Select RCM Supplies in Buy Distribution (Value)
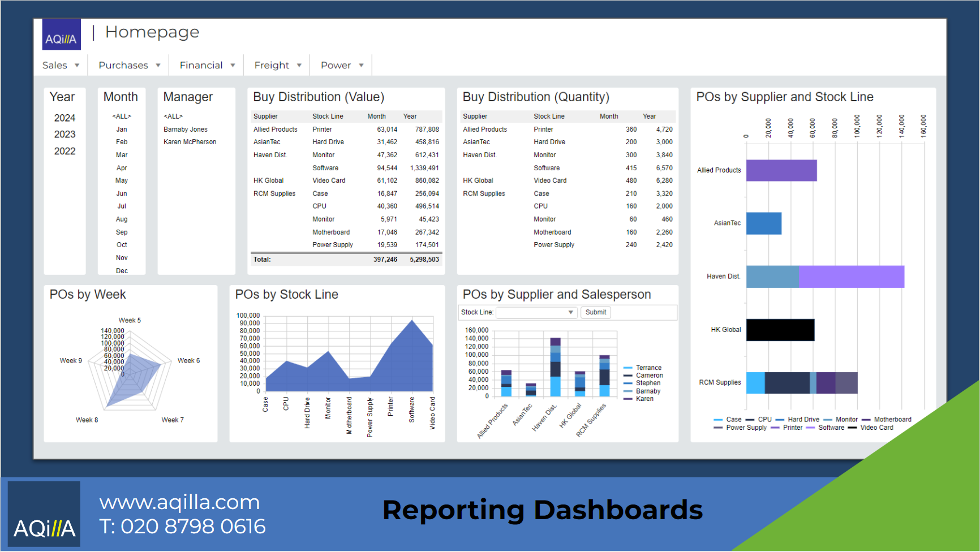This screenshot has width=980, height=552. tap(274, 193)
